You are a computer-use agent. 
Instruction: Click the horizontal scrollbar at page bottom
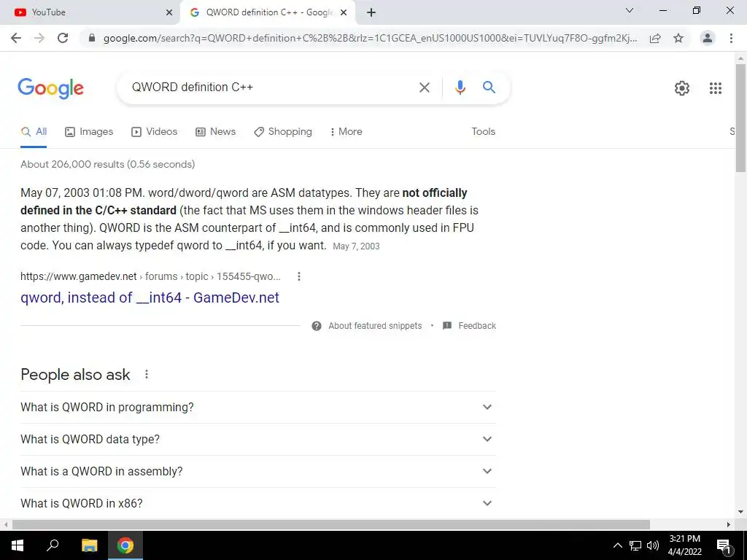(x=330, y=524)
